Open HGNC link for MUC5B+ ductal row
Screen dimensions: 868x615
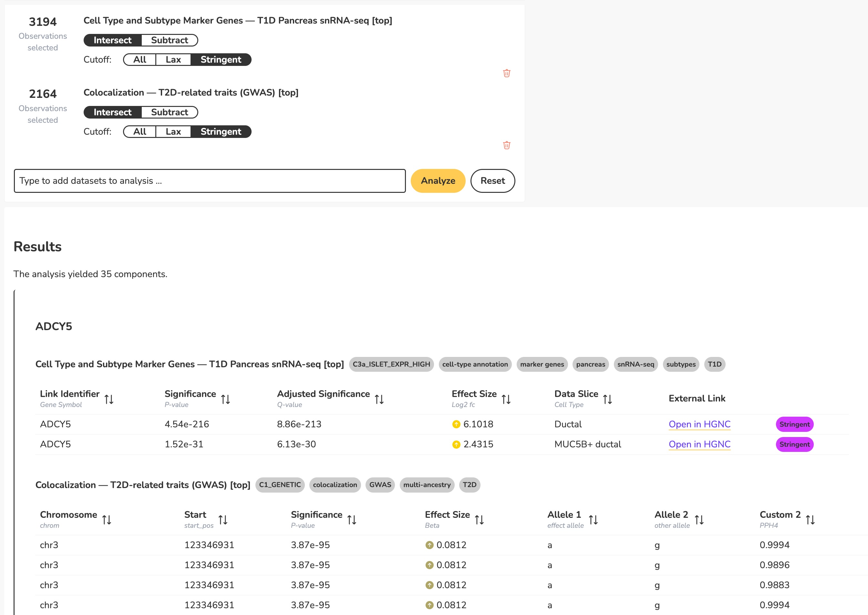point(699,444)
